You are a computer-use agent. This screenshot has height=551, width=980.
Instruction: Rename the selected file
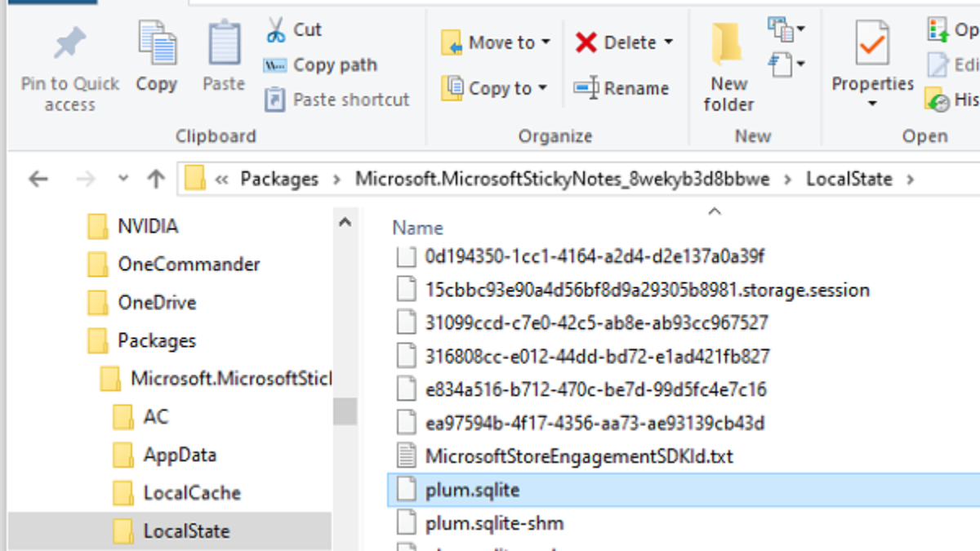pyautogui.click(x=621, y=88)
